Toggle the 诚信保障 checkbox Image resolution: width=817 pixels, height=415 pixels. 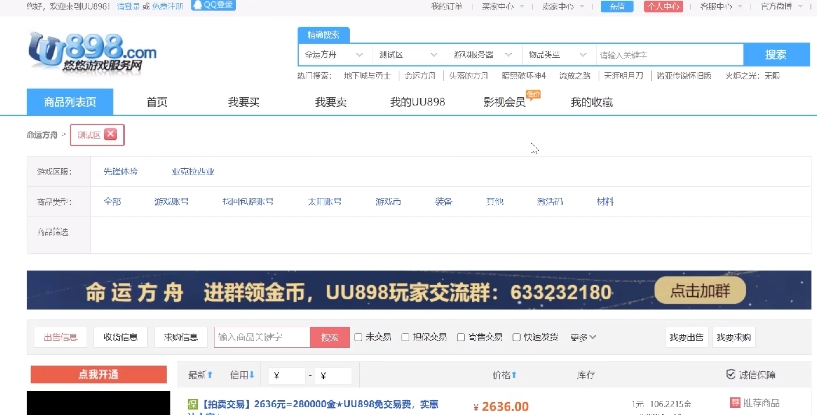[x=731, y=374]
